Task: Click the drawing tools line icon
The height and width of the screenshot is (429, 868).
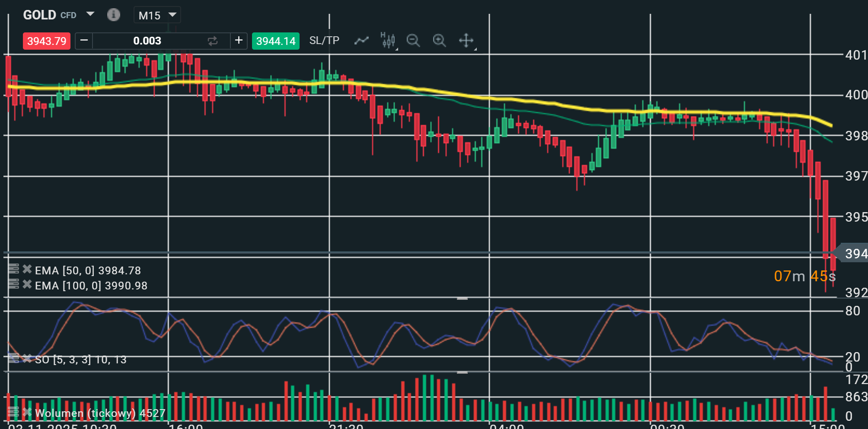Action: click(361, 41)
